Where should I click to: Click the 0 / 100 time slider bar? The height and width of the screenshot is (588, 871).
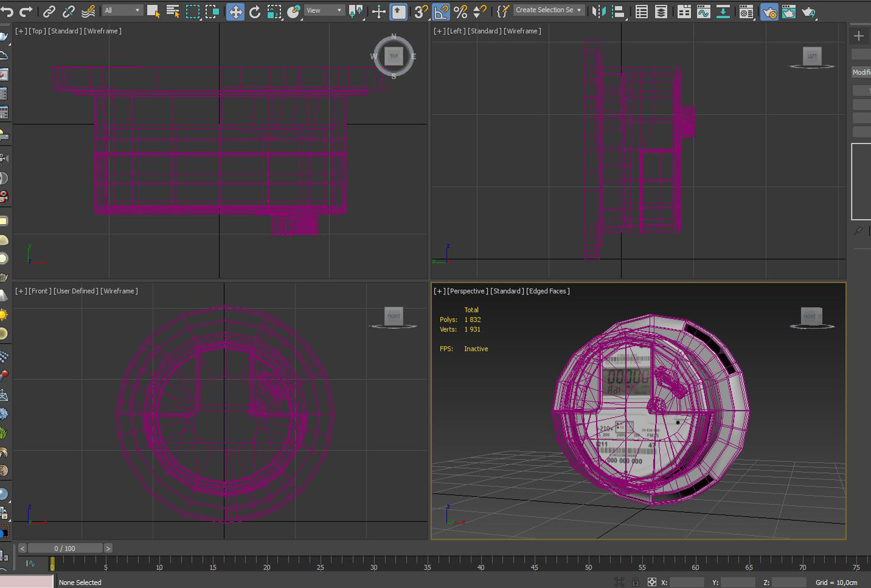point(65,548)
